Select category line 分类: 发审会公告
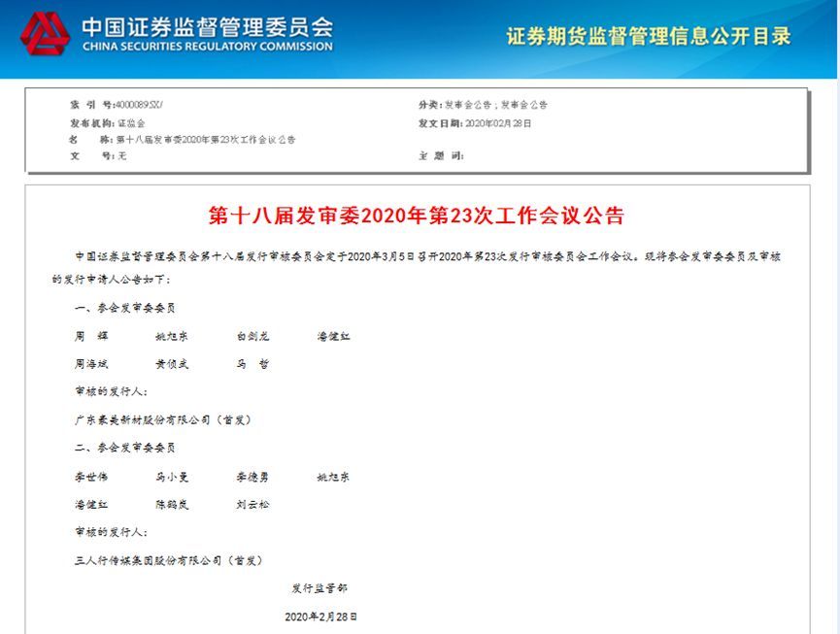The width and height of the screenshot is (840, 634). pyautogui.click(x=484, y=105)
